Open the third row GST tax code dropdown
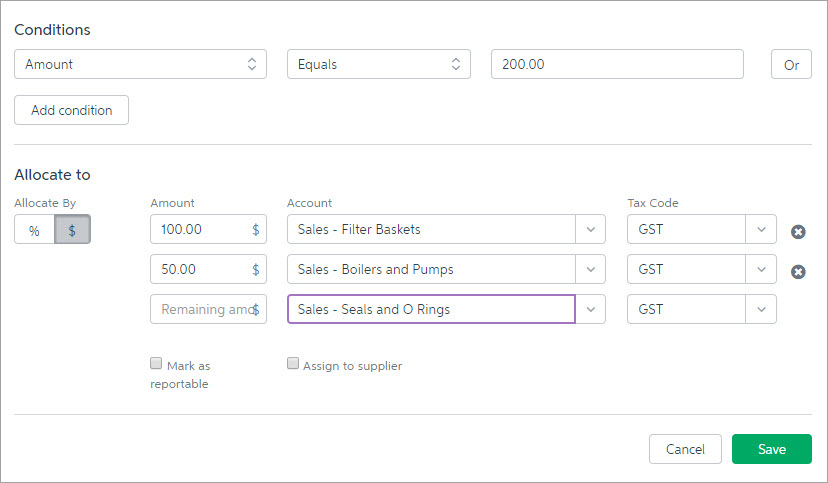 point(761,309)
